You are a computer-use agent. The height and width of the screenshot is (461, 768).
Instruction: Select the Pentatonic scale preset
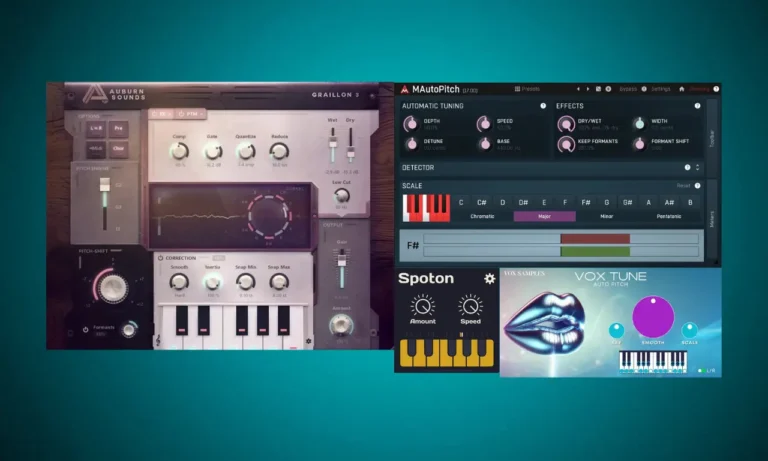pos(669,216)
